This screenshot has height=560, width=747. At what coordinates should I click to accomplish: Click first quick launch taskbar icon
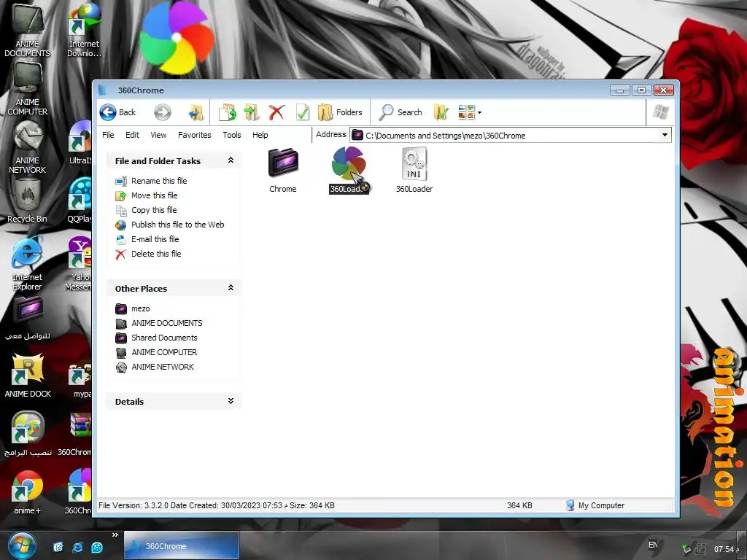(58, 547)
